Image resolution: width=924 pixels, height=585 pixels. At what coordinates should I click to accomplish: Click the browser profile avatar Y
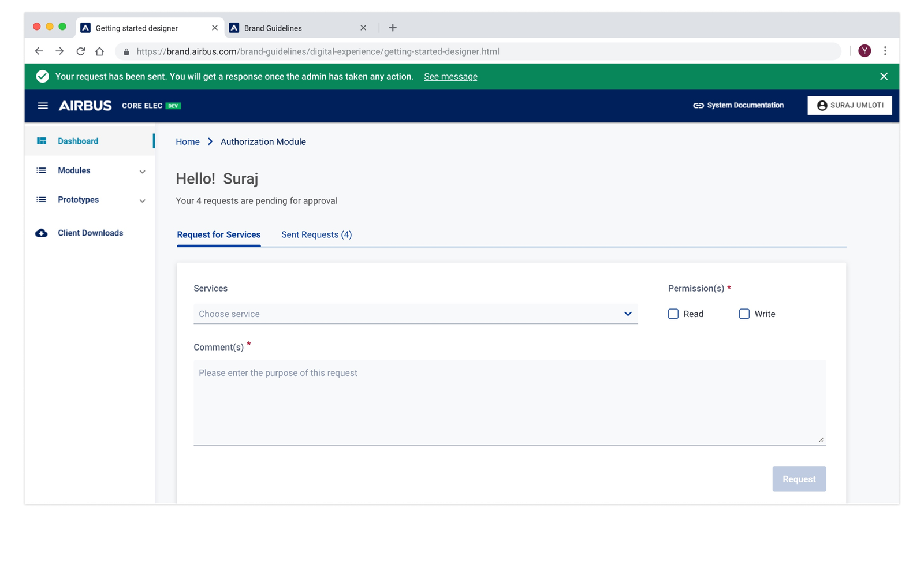(x=865, y=51)
